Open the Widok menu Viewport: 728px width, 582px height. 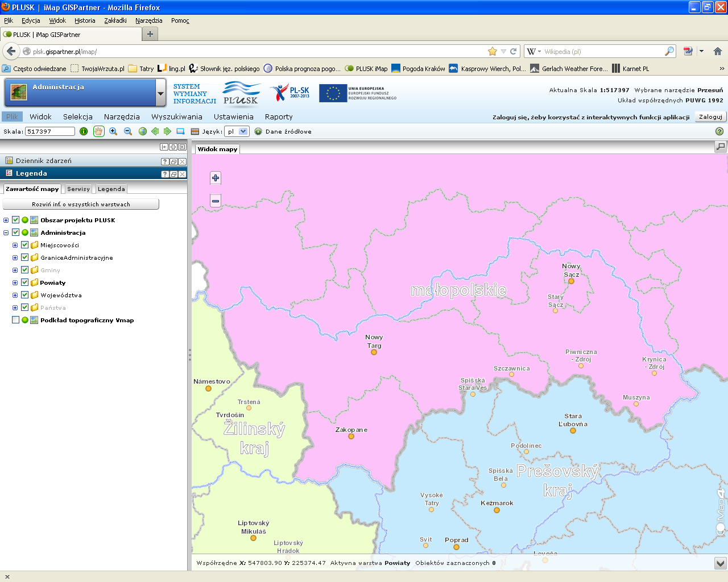point(40,117)
